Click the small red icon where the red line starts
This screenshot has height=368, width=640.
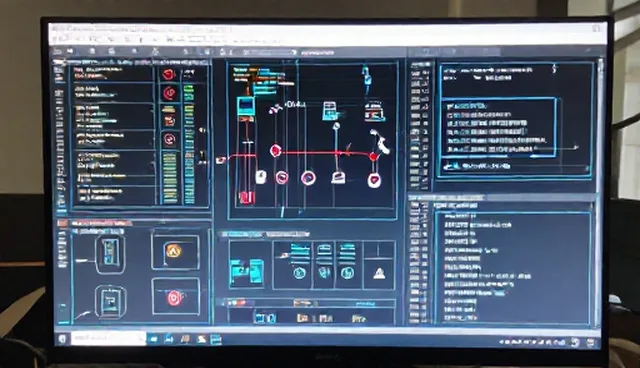pyautogui.click(x=220, y=160)
